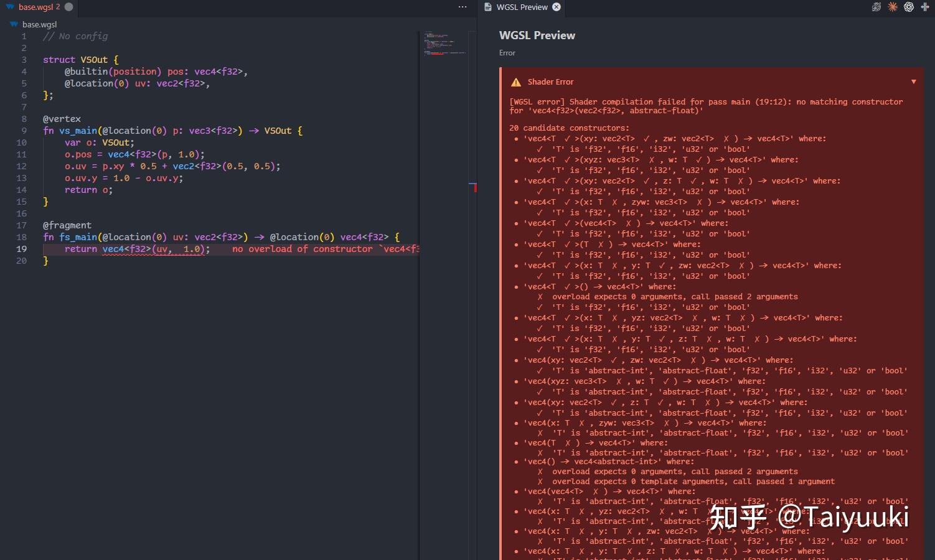Click the orange starburst extension icon top right
935x560 pixels.
893,7
